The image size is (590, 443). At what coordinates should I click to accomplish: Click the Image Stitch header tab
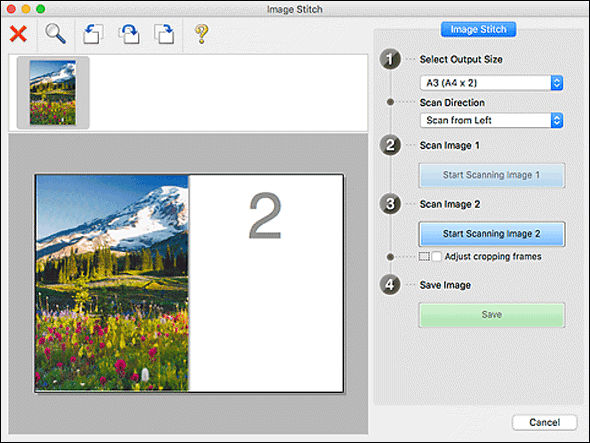pyautogui.click(x=478, y=29)
